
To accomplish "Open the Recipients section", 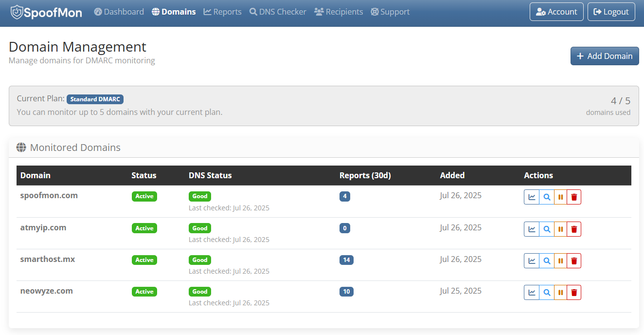I will [x=339, y=12].
